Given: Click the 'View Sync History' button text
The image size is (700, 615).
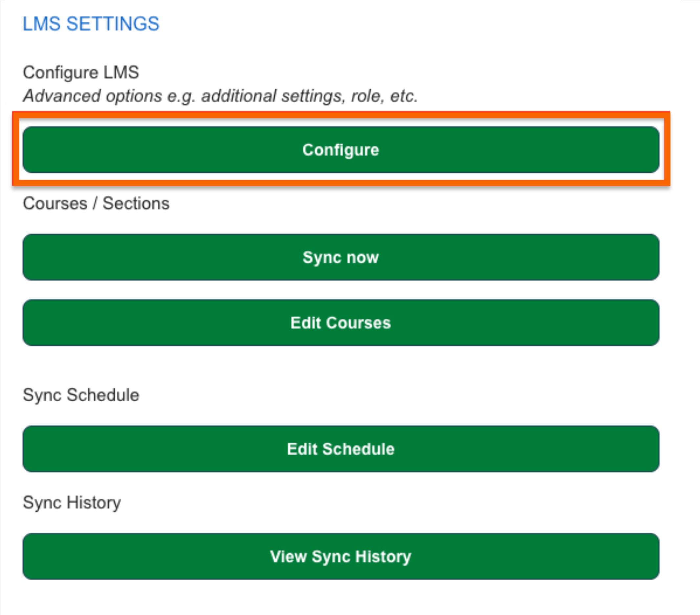Looking at the screenshot, I should [341, 557].
